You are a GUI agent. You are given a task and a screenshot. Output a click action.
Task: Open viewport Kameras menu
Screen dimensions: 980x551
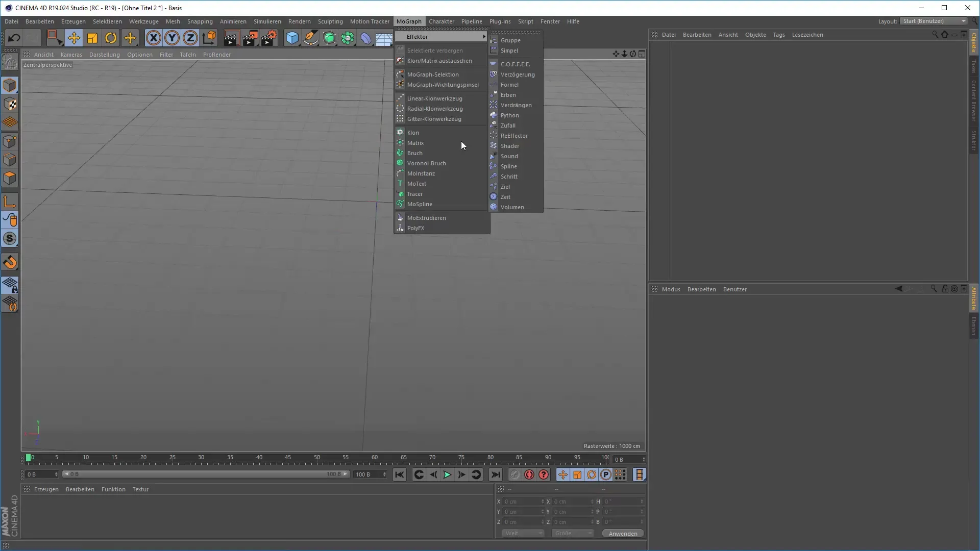tap(71, 55)
